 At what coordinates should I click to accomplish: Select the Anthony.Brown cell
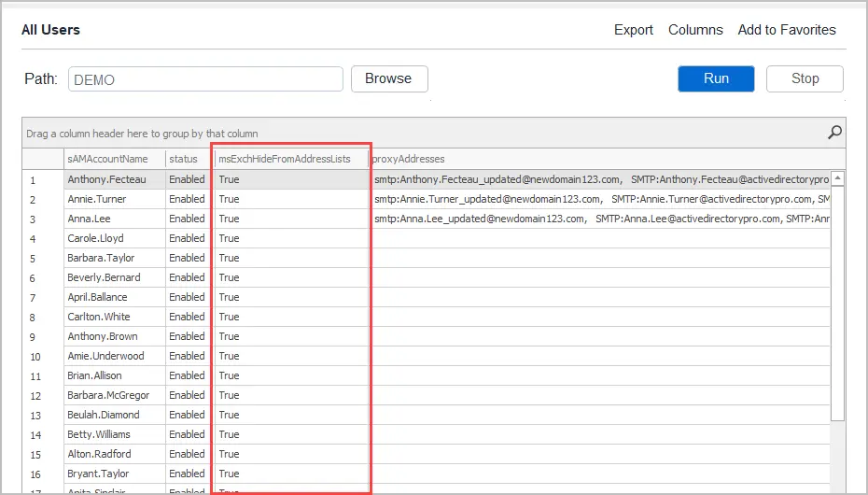[x=114, y=336]
